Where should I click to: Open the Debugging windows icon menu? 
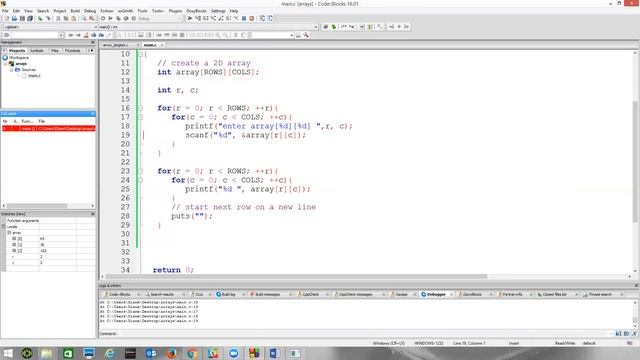click(262, 18)
